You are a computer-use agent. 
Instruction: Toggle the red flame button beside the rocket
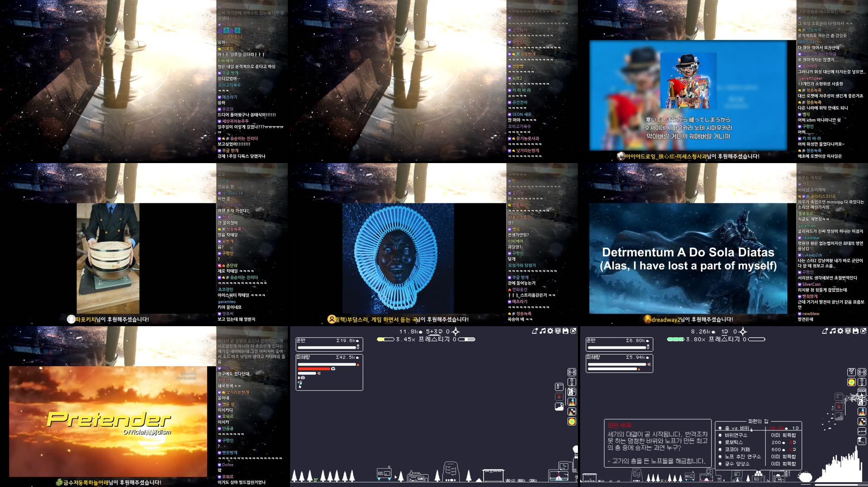(x=839, y=405)
